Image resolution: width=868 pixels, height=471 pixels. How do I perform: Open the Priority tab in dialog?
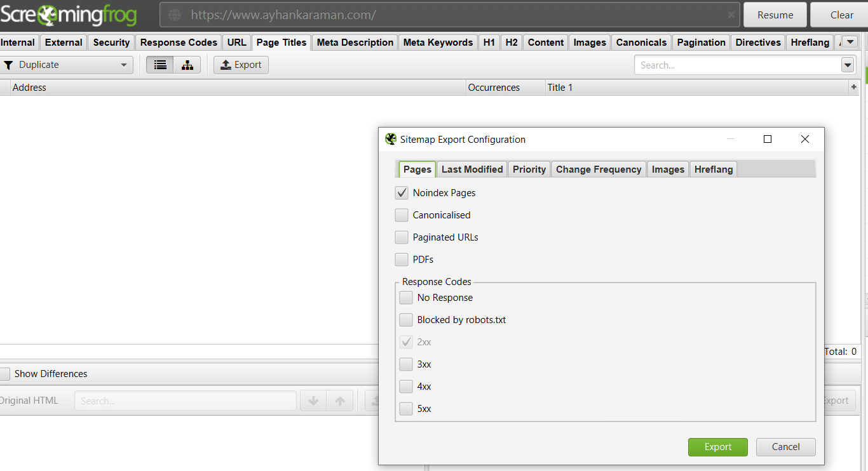[529, 169]
